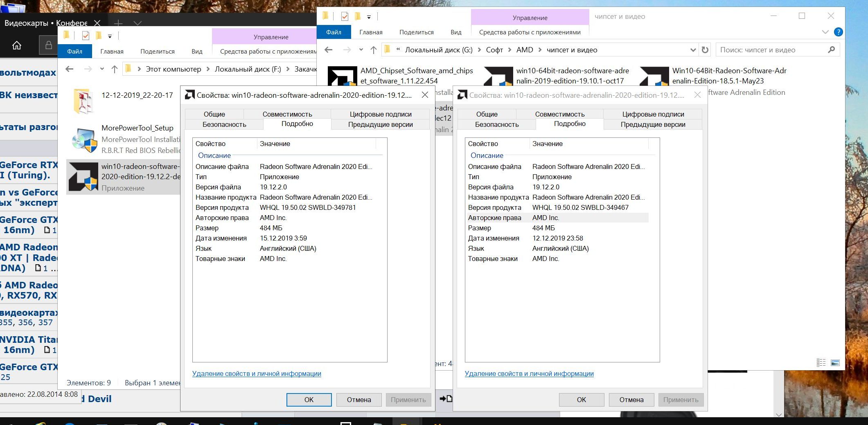The image size is (868, 425).
Task: Click Удаление свойств link in right dialog
Action: coord(529,373)
